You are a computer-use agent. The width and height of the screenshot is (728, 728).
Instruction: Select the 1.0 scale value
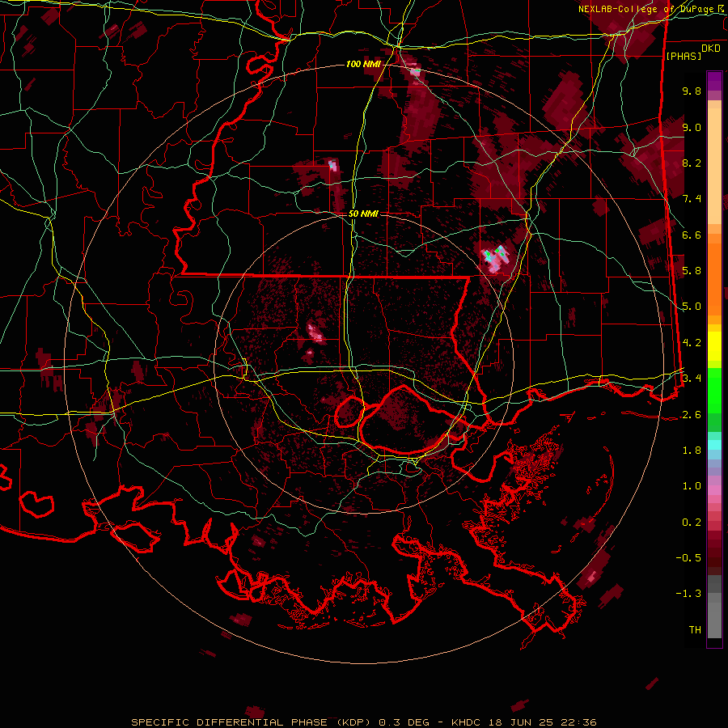pos(692,486)
